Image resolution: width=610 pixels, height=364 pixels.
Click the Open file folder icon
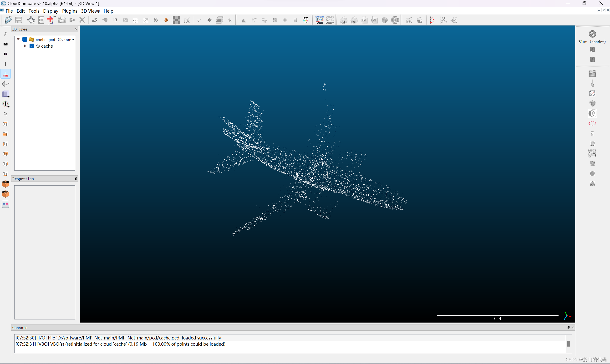[8, 20]
